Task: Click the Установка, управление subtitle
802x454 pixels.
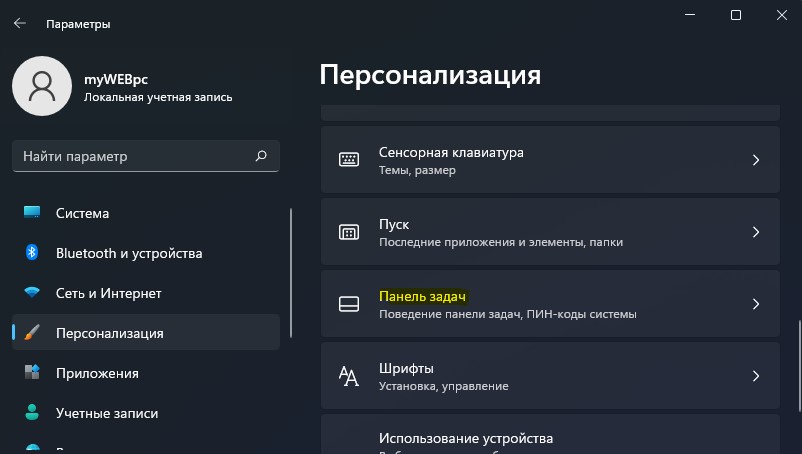Action: point(443,387)
